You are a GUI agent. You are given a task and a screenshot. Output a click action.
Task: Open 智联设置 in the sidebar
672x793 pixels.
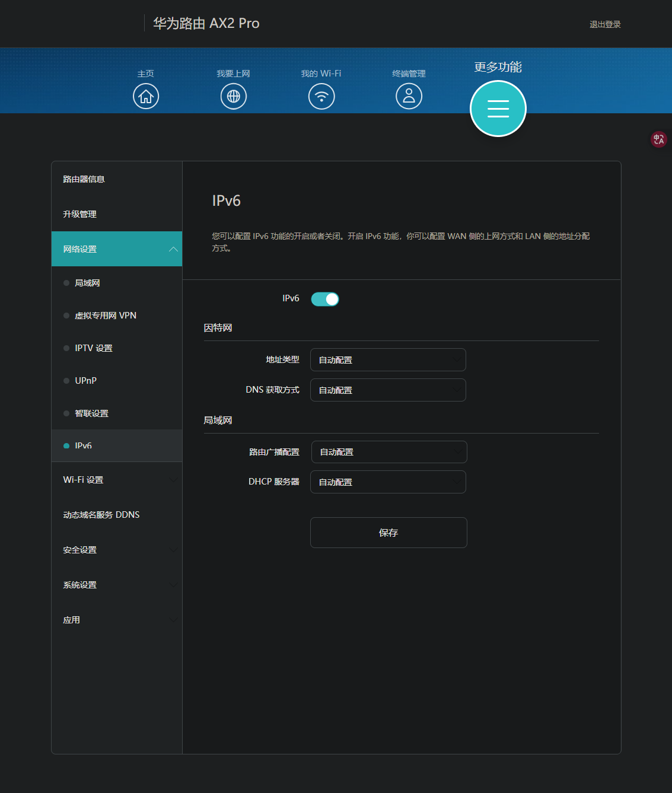[x=117, y=413]
